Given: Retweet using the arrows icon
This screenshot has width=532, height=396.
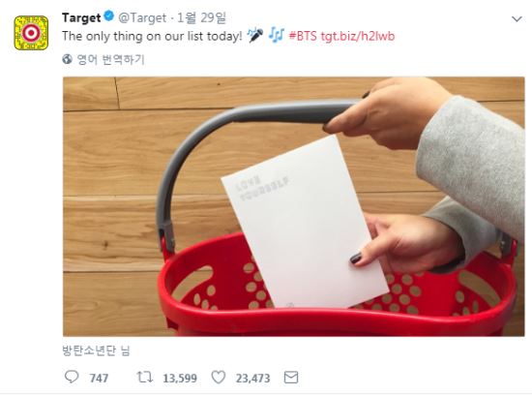Looking at the screenshot, I should (144, 377).
